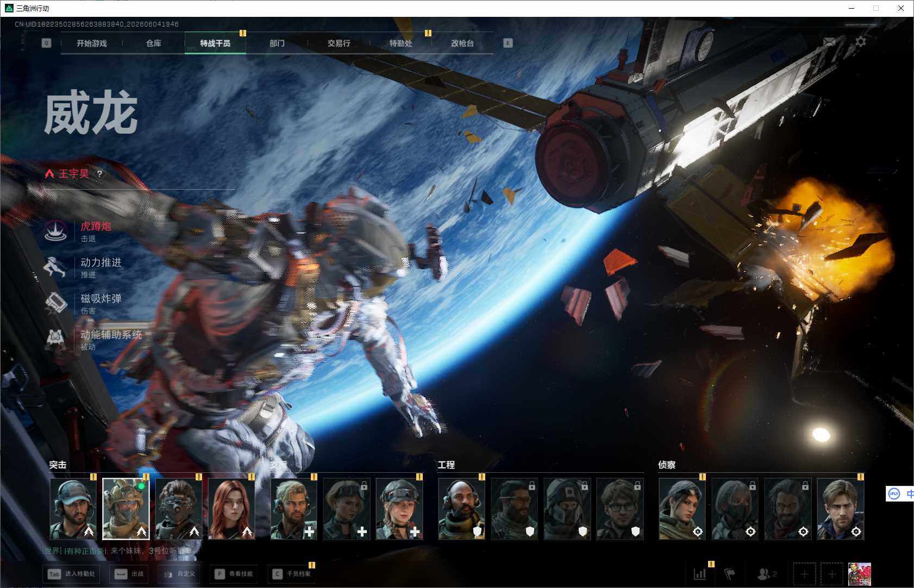Click the 干员档案 button
The width and height of the screenshot is (914, 588).
tap(292, 574)
